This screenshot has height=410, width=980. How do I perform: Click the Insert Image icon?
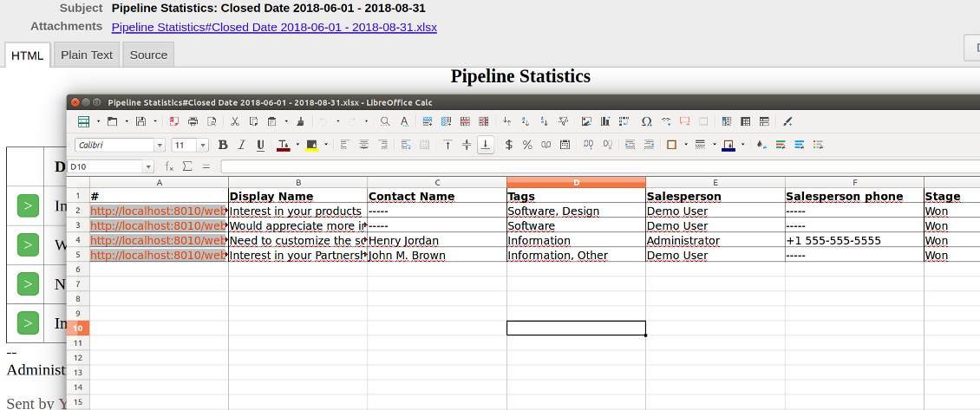[586, 121]
